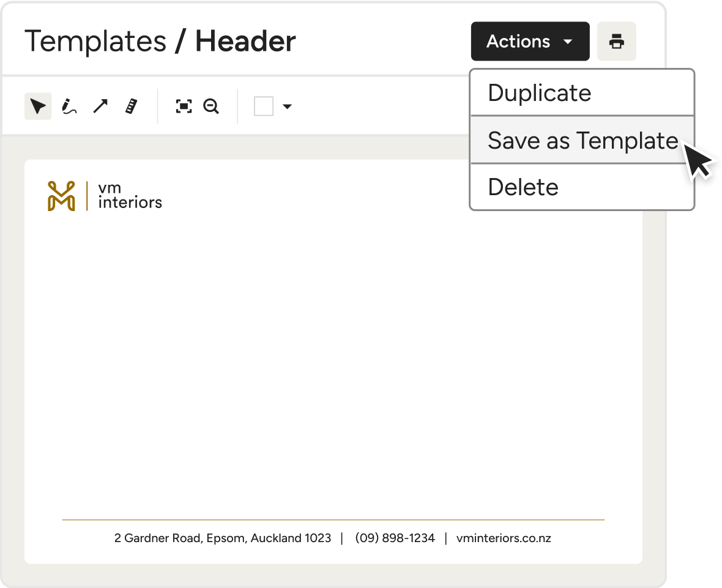Select the diagonal arrow line tool

[100, 106]
